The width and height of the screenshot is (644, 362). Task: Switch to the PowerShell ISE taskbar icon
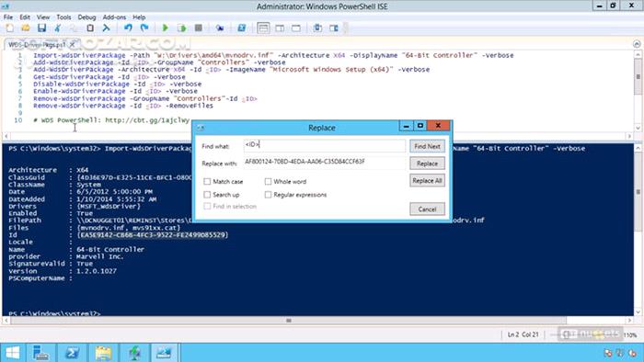[x=164, y=353]
